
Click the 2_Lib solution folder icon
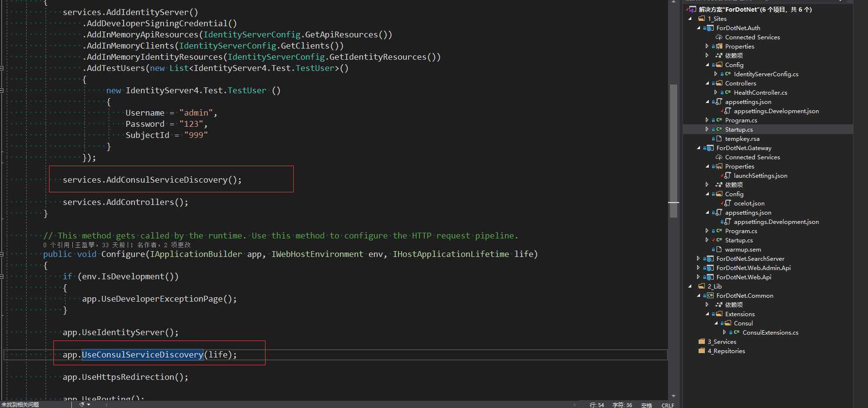tap(701, 286)
